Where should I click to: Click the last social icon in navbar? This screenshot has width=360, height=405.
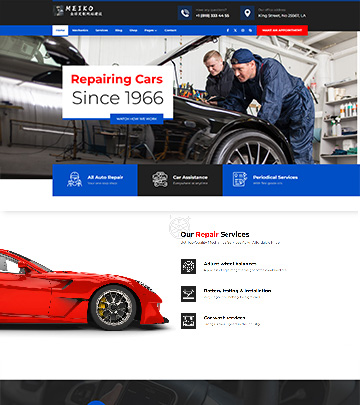[x=250, y=30]
